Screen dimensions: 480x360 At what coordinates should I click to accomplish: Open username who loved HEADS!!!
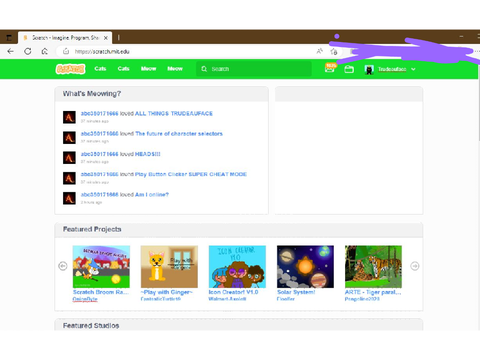(100, 154)
